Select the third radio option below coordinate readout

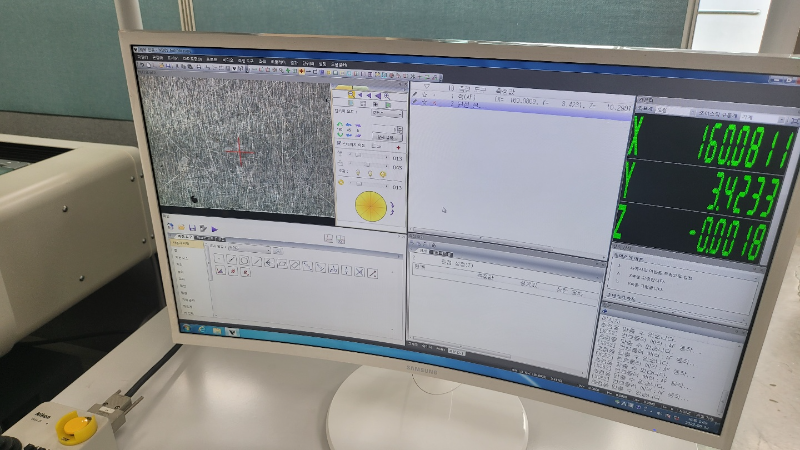618,281
